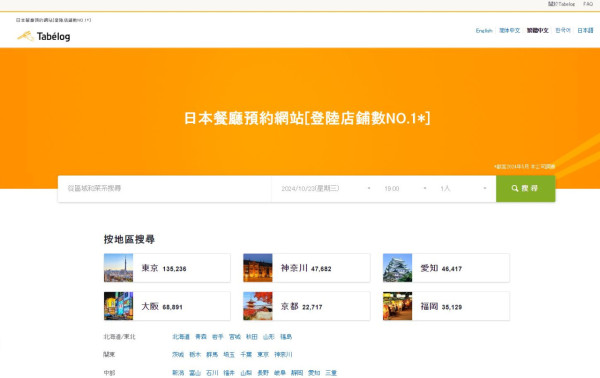Click the 秋田 prefecture link
The image size is (600, 378).
point(251,337)
